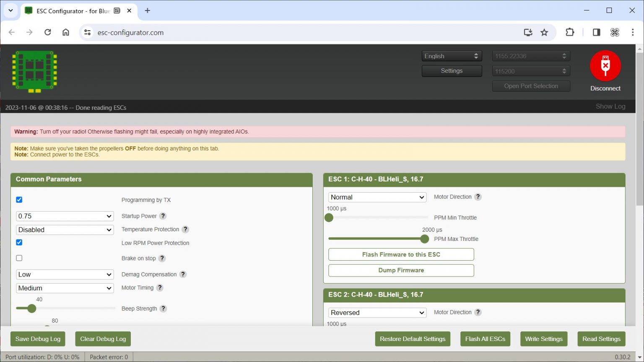Click Flash All ESCs button

click(x=485, y=339)
